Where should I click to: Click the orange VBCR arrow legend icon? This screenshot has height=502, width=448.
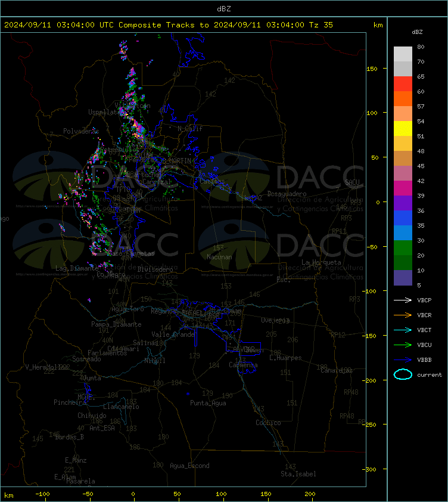[403, 315]
